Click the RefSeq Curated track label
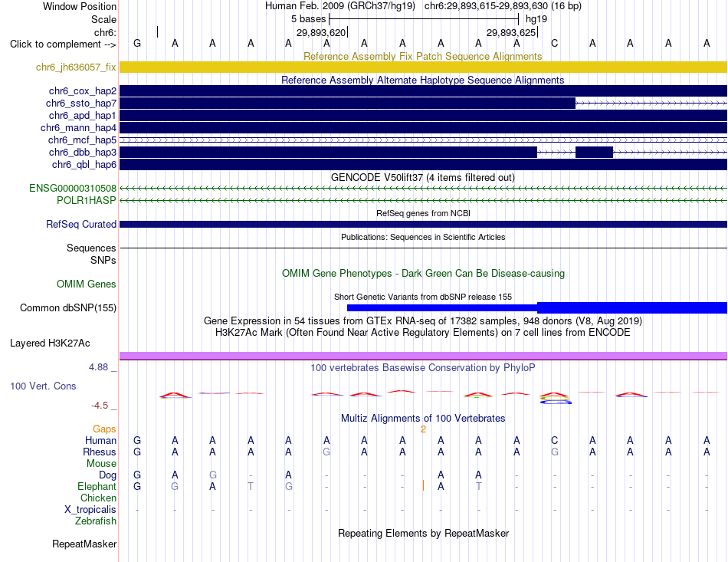Screen dimensions: 728x562 coord(81,225)
